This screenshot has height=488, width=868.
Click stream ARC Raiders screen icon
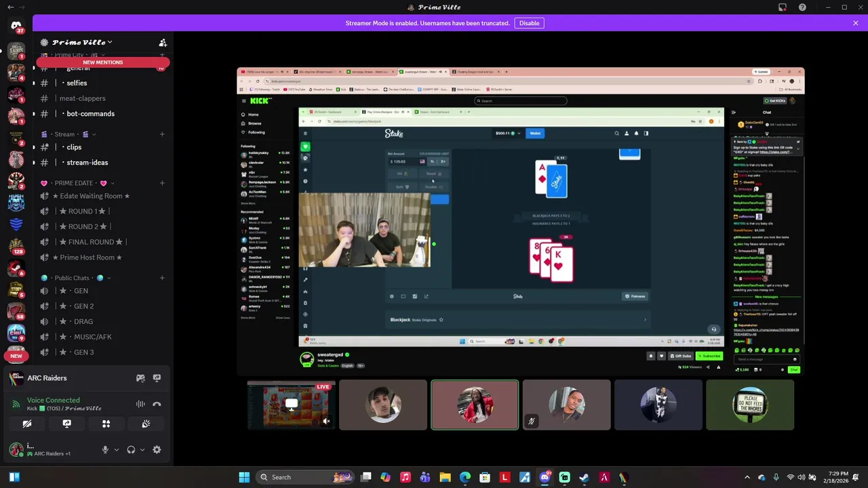click(157, 378)
